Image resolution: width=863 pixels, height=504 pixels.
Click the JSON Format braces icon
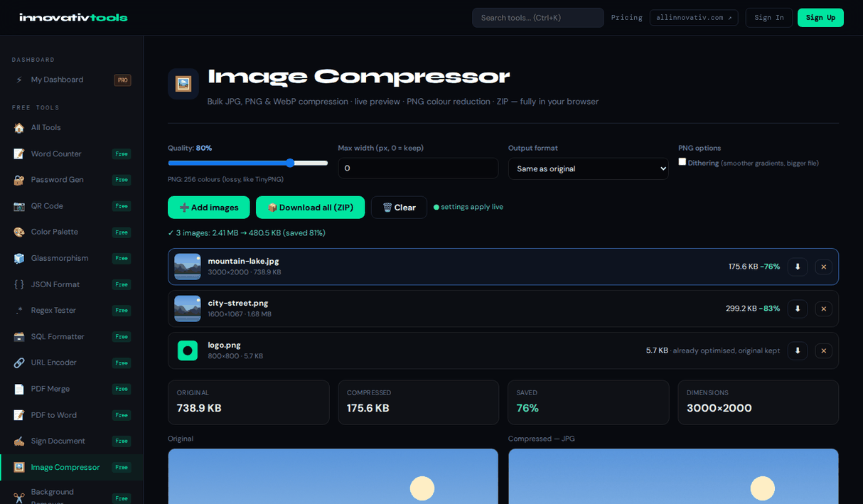19,284
